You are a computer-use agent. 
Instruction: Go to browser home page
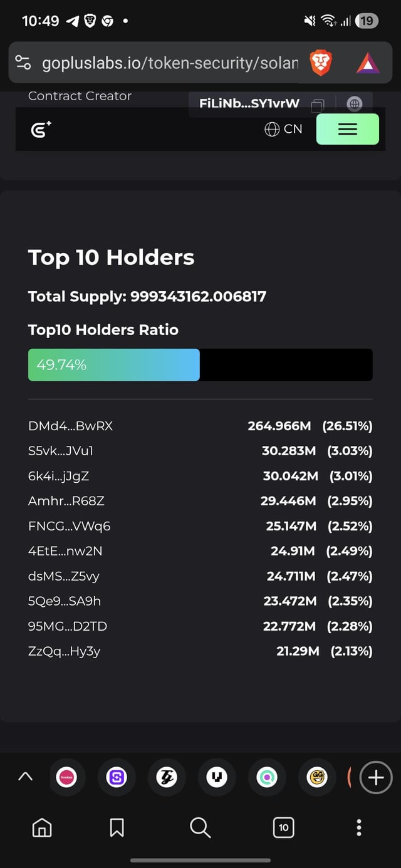(42, 828)
